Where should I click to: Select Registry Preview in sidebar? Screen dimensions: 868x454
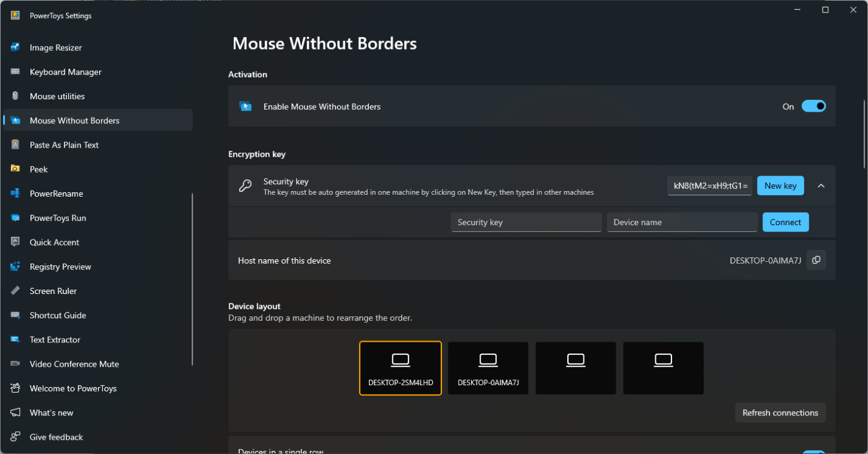coord(98,267)
